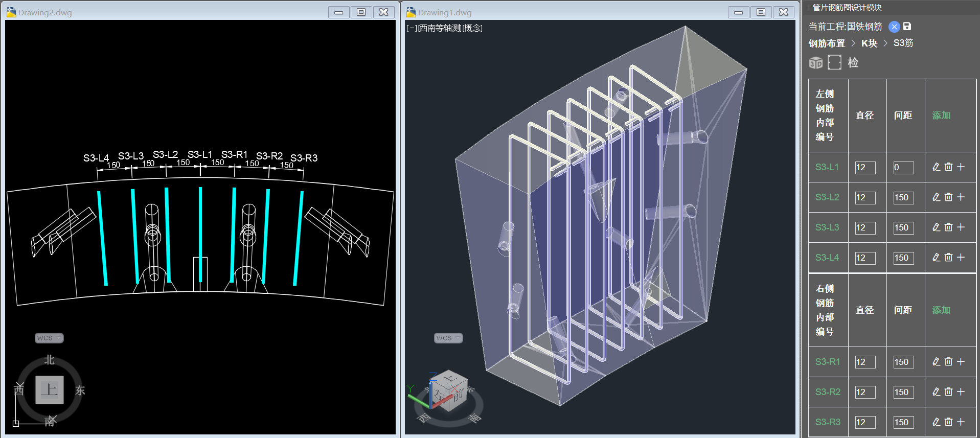The height and width of the screenshot is (438, 980).
Task: Select the S3-L4 row label
Action: point(827,258)
